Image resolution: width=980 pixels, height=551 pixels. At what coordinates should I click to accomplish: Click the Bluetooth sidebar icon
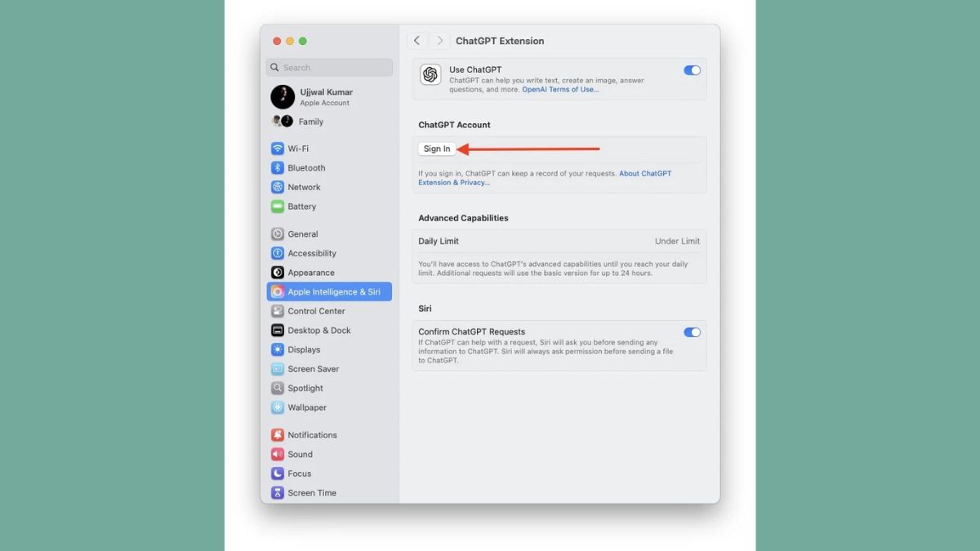click(x=278, y=168)
